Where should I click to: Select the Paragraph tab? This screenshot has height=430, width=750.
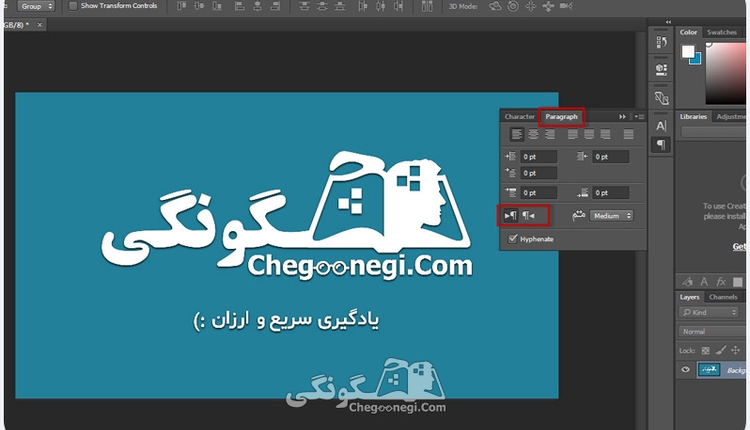(x=562, y=117)
